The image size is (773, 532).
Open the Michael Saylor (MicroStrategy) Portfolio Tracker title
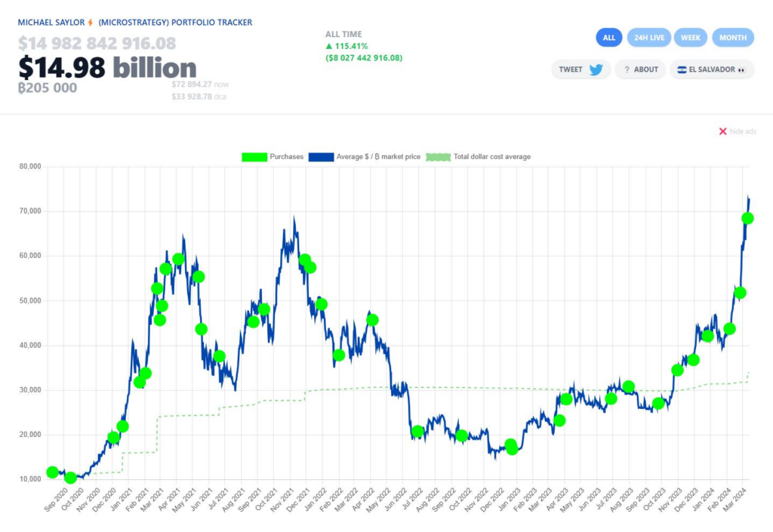[x=135, y=23]
